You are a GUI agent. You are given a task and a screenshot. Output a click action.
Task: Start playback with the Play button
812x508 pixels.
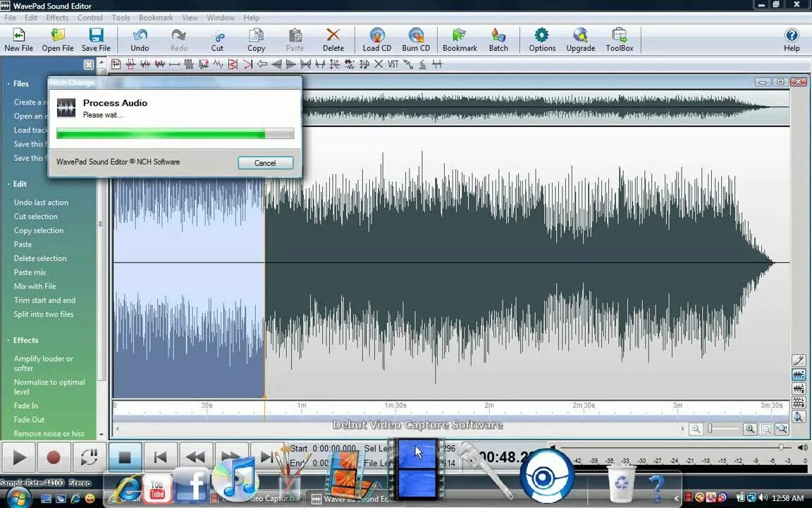18,457
